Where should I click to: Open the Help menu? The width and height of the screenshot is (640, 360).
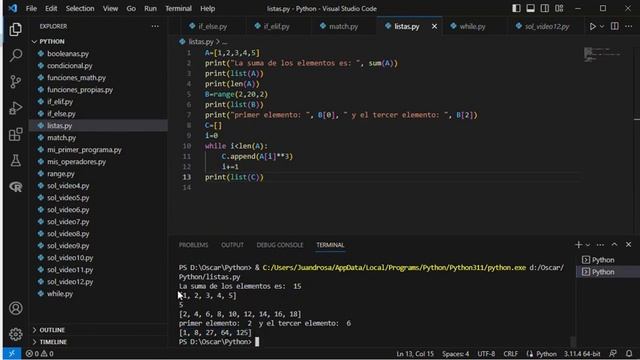pos(207,8)
